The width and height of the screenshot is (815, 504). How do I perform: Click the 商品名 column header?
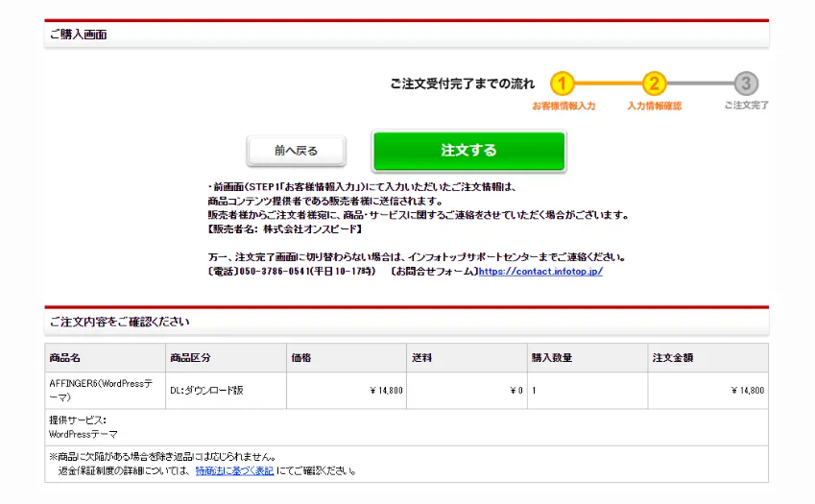pyautogui.click(x=65, y=358)
